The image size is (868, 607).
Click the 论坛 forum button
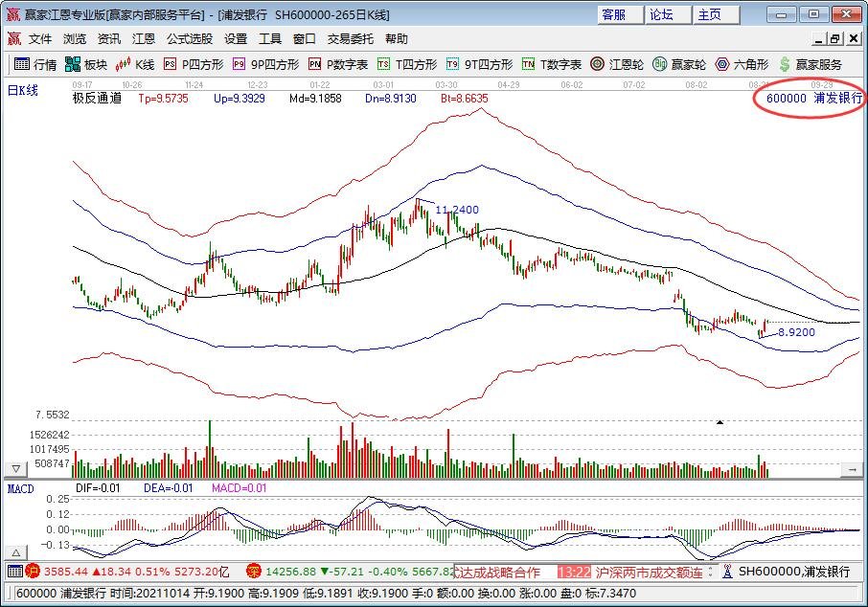click(661, 14)
